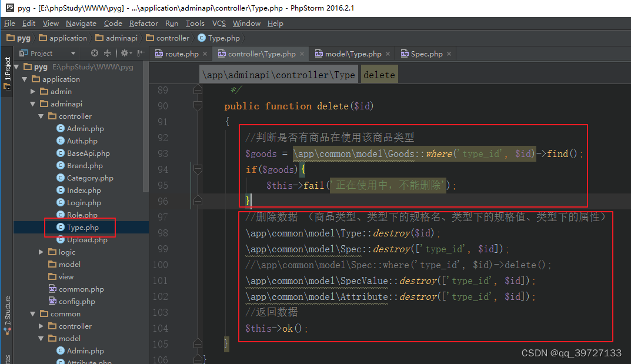Click the controller breadcrumb
Screen dimensions: 631x364
pos(168,38)
